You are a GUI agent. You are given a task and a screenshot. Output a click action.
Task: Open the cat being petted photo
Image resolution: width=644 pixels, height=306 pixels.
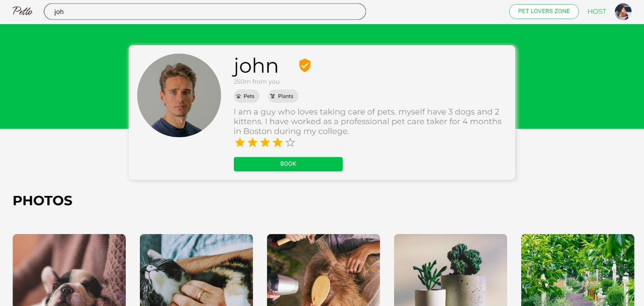[x=196, y=270]
